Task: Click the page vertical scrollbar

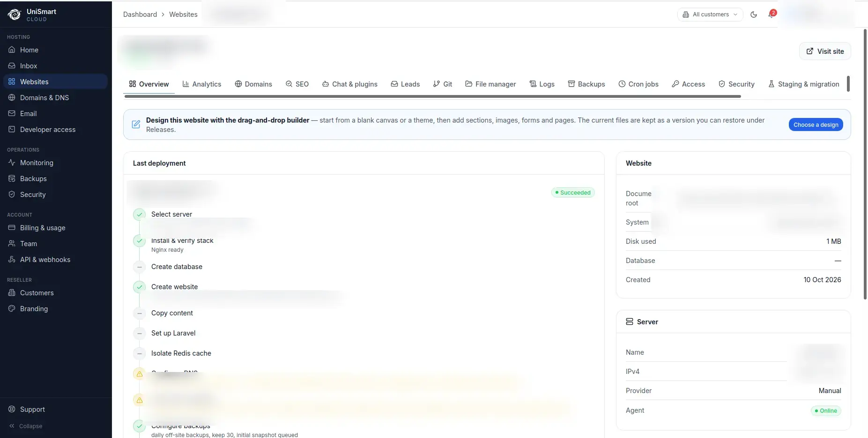Action: (x=865, y=164)
